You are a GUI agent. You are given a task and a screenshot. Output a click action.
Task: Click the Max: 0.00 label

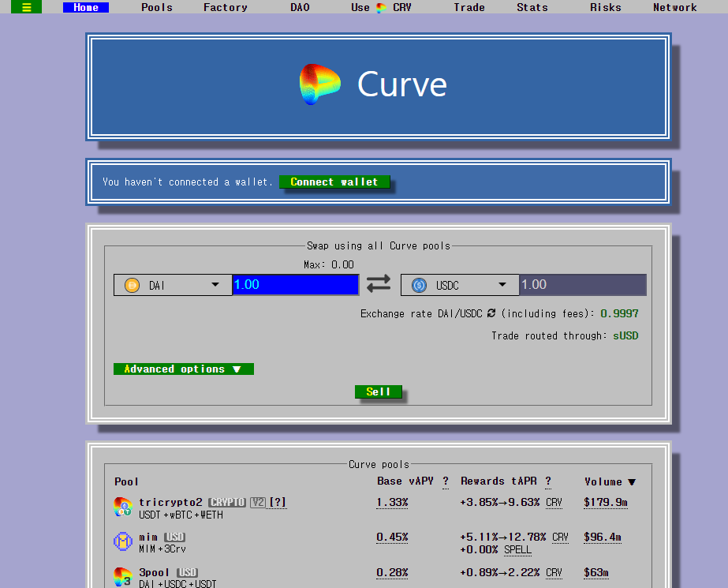tap(329, 264)
